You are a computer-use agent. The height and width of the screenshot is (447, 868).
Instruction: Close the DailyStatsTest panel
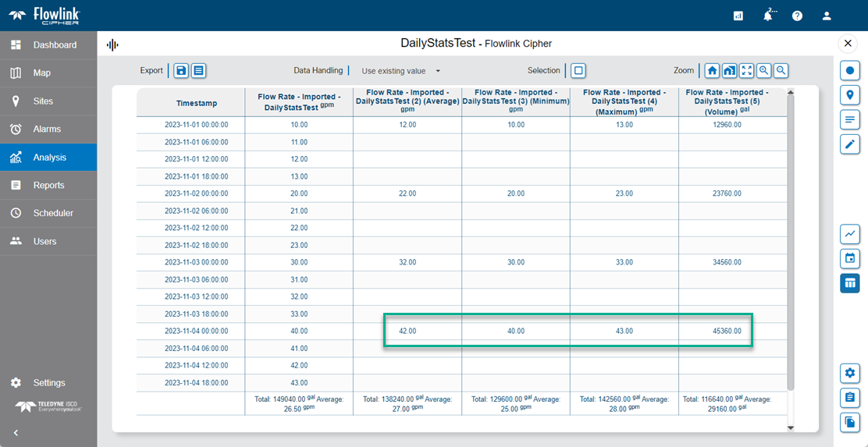pos(848,44)
